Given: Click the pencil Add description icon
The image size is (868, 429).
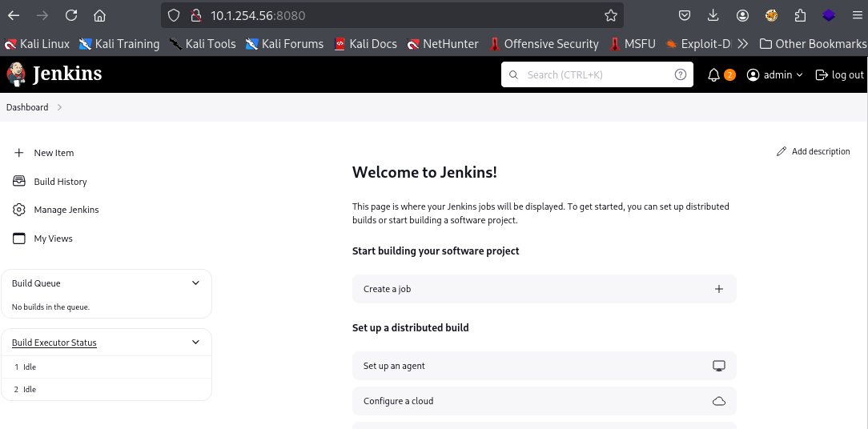Looking at the screenshot, I should point(782,151).
